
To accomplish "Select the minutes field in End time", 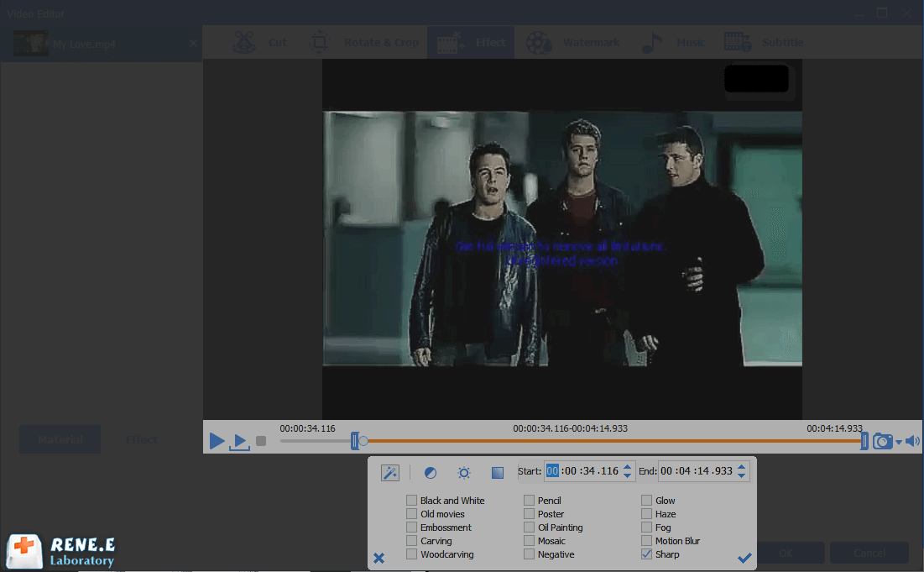I will pos(684,471).
